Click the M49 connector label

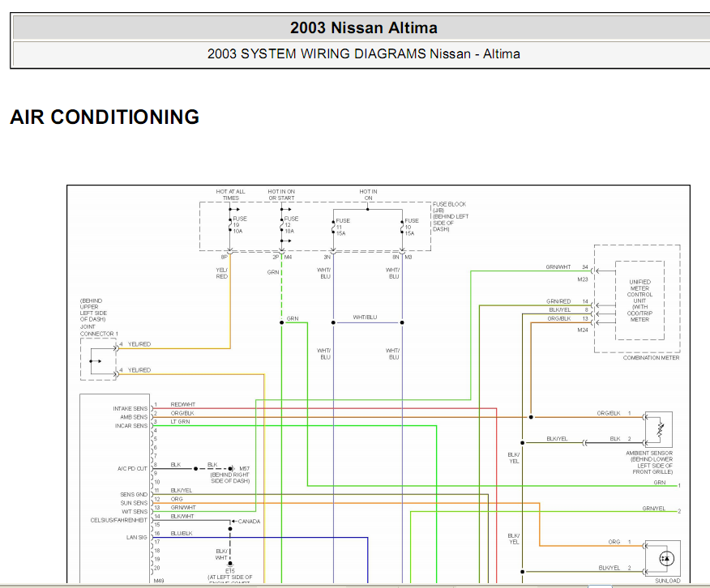(x=159, y=581)
